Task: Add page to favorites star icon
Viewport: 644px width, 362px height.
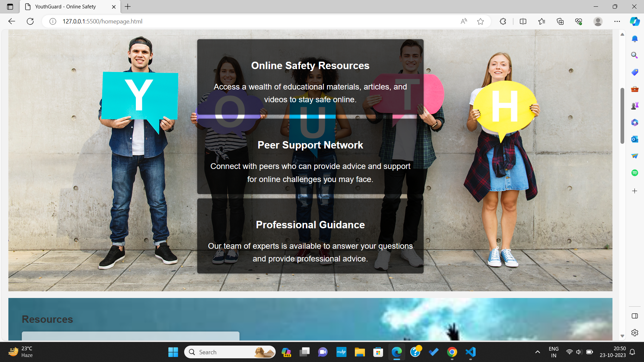Action: coord(480,21)
